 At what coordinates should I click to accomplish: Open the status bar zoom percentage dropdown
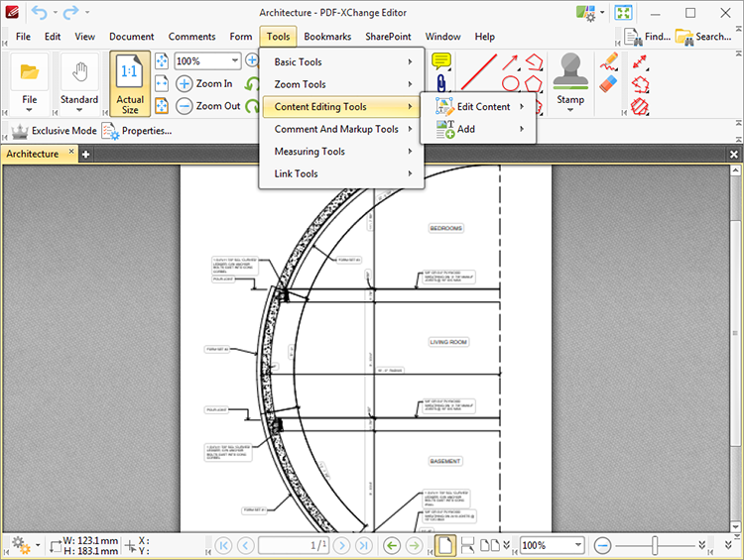pos(577,545)
